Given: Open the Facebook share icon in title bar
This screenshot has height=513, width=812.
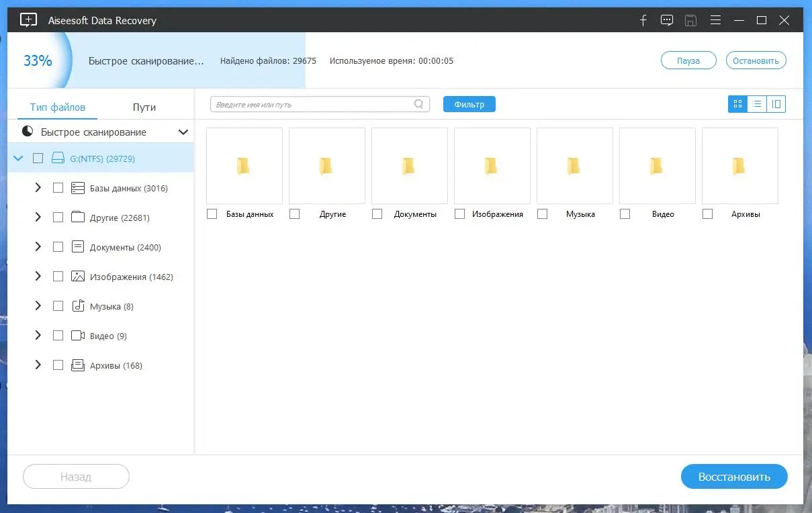Looking at the screenshot, I should 643,20.
